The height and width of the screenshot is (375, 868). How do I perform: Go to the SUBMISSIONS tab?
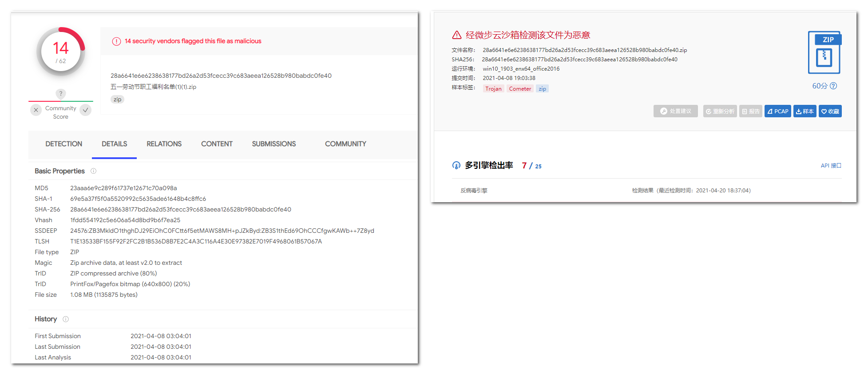[273, 144]
